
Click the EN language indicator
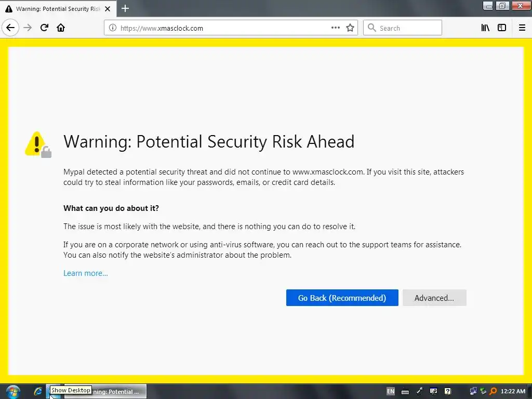click(391, 391)
